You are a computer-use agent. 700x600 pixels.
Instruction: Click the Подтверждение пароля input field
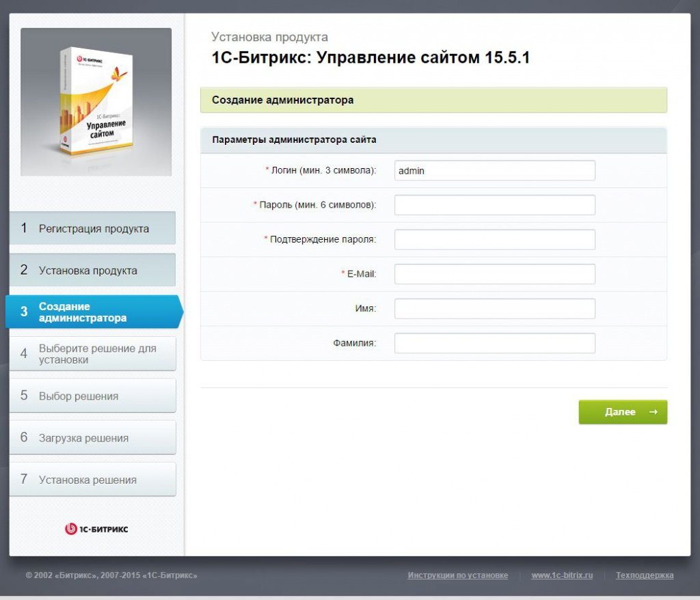[495, 239]
